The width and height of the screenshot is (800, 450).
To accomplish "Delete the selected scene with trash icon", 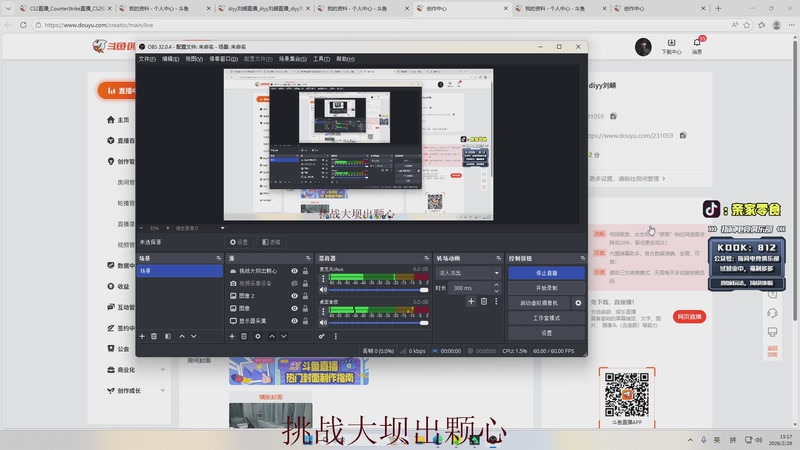I will click(x=154, y=336).
